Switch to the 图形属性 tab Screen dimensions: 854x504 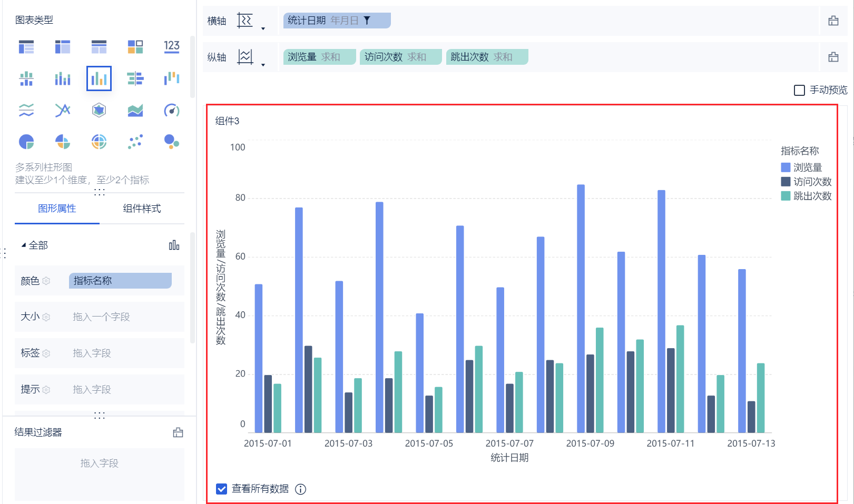[x=57, y=209]
